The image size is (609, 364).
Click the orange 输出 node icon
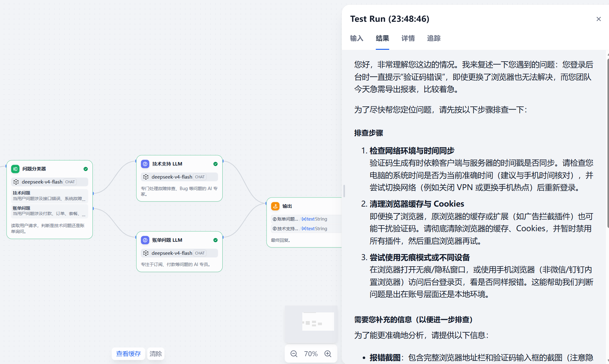(275, 206)
